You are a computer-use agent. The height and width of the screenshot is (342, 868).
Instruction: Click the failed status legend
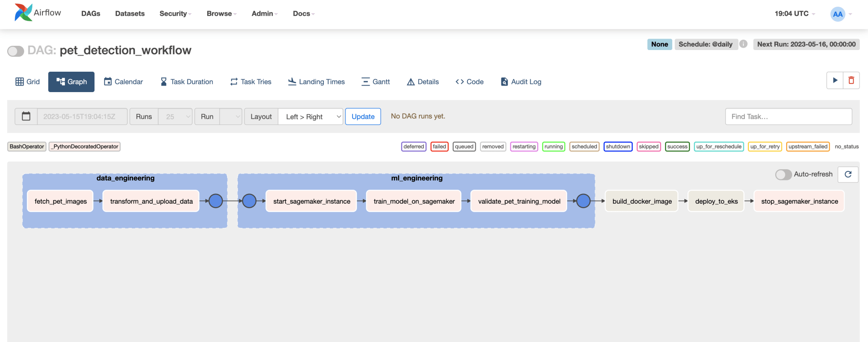pos(440,146)
